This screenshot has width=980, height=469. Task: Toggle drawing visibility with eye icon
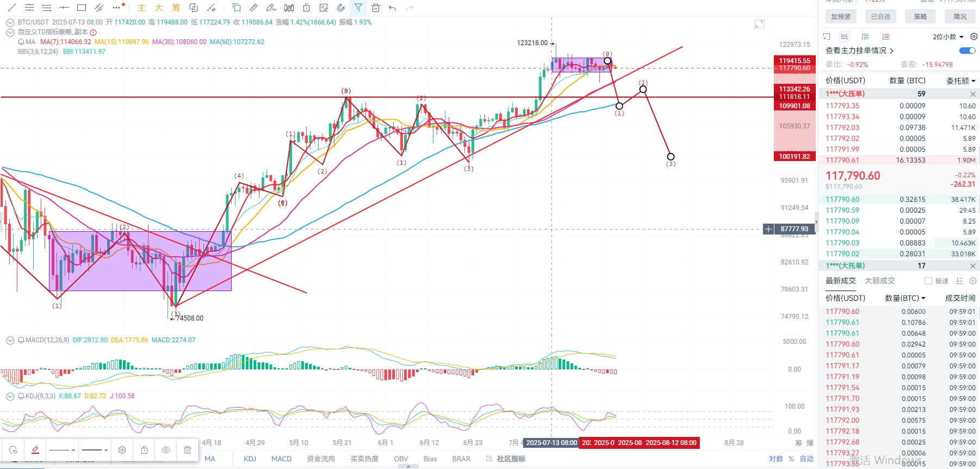coord(166,450)
